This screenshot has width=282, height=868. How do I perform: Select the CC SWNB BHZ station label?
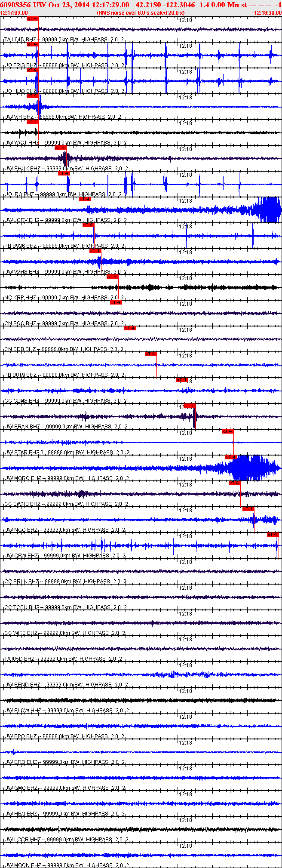pos(22,504)
